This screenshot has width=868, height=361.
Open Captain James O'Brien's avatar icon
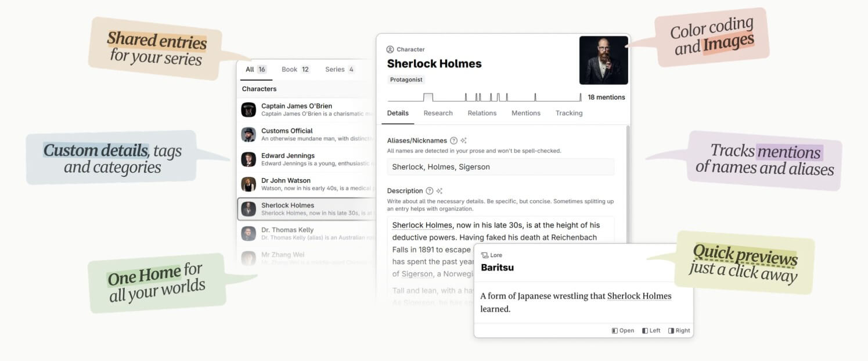[248, 110]
